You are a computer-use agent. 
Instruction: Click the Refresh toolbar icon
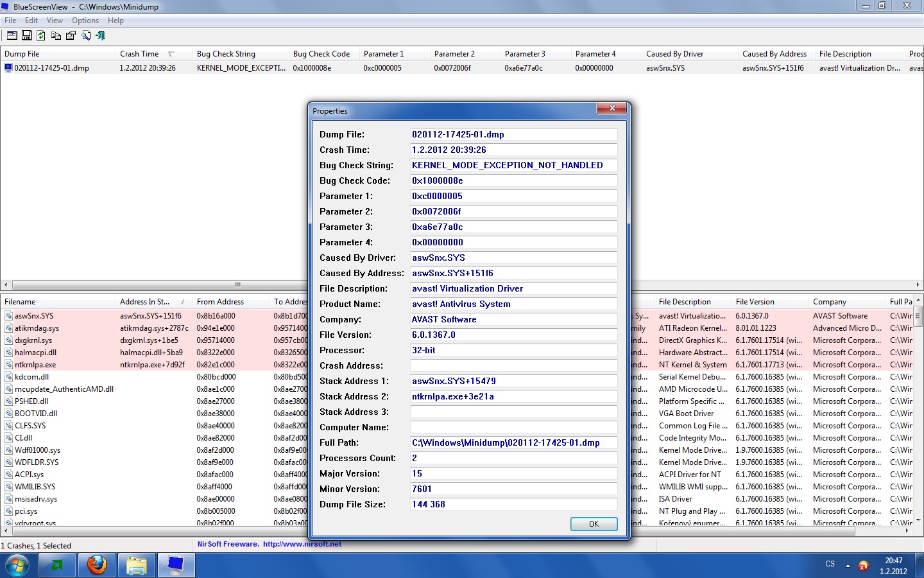click(41, 36)
